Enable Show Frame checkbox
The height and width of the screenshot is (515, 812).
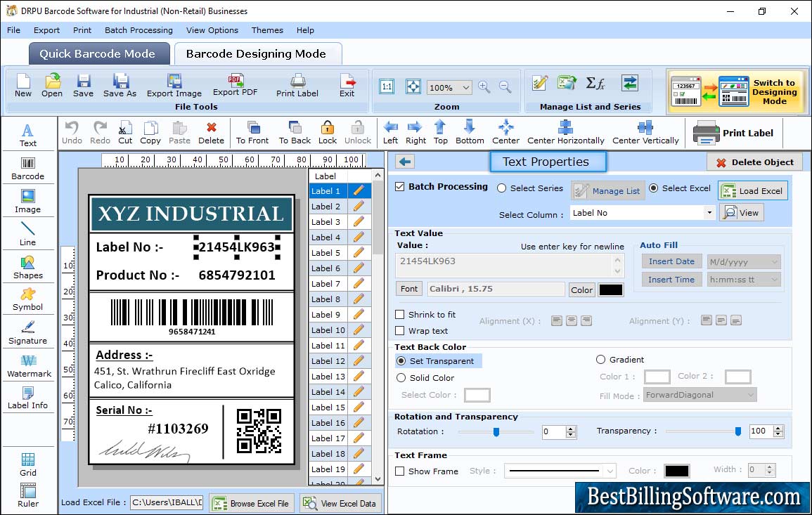pyautogui.click(x=400, y=471)
